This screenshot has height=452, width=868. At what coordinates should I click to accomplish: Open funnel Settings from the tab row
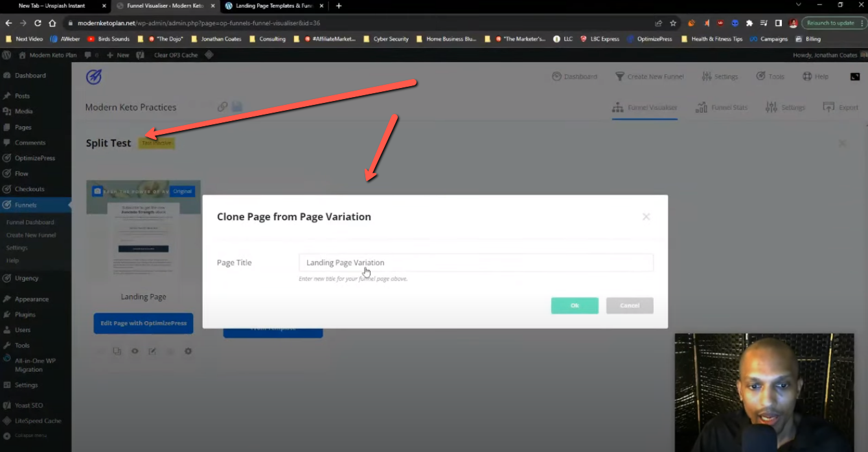click(785, 107)
